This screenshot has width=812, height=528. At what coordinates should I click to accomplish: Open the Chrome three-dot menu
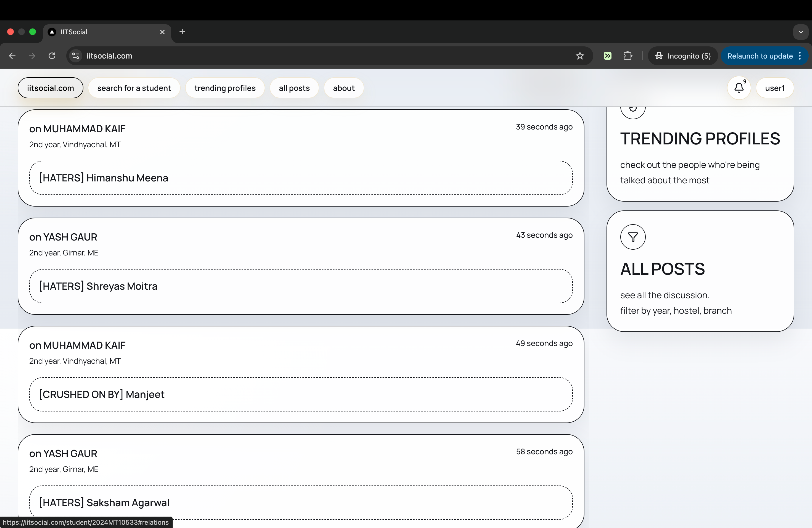click(x=800, y=56)
